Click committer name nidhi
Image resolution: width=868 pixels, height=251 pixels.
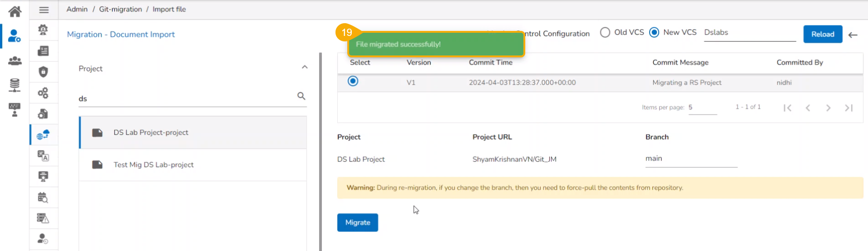pos(784,82)
